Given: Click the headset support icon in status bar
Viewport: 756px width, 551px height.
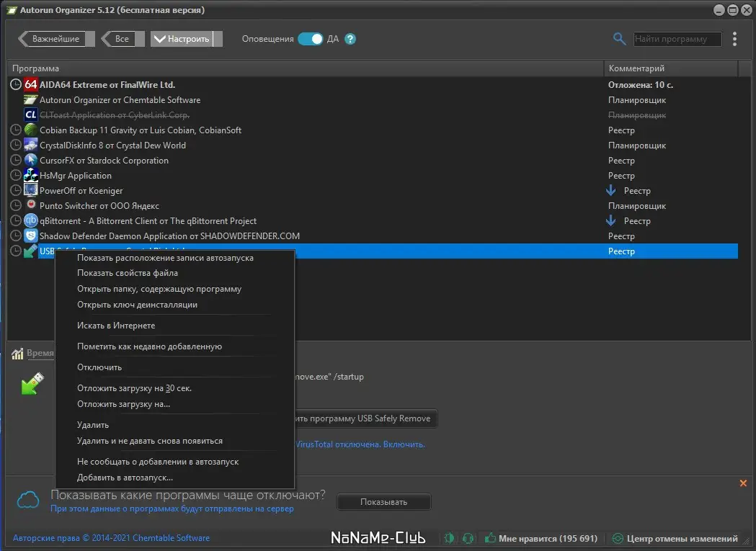Looking at the screenshot, I should click(x=467, y=538).
